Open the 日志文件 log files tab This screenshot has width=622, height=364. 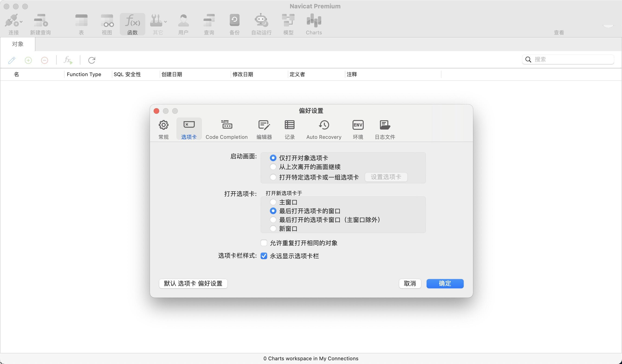(x=385, y=130)
